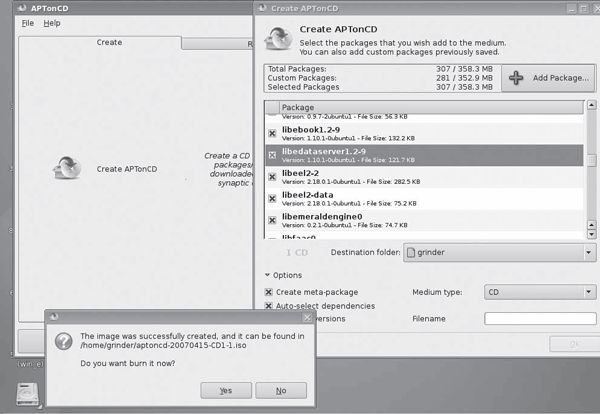
Task: Open the File menu
Action: [x=28, y=22]
